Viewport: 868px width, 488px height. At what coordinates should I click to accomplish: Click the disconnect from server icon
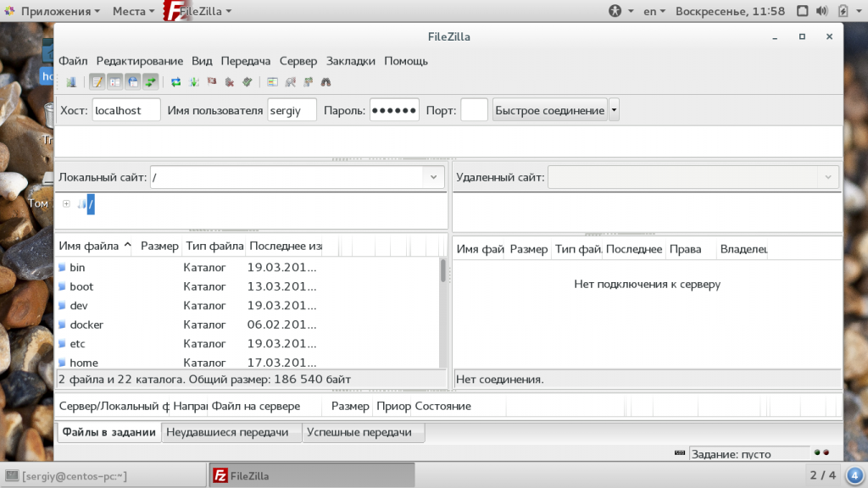(229, 82)
